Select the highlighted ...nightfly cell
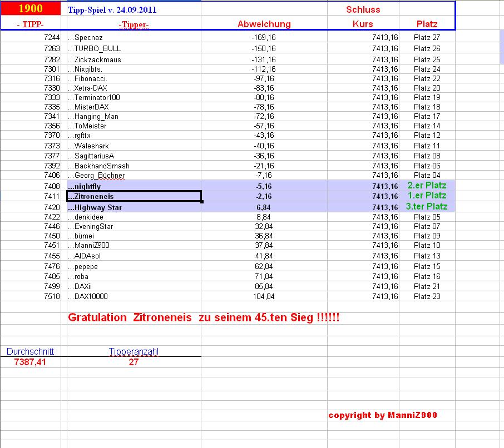Screen dimensions: 504x448 coord(134,186)
